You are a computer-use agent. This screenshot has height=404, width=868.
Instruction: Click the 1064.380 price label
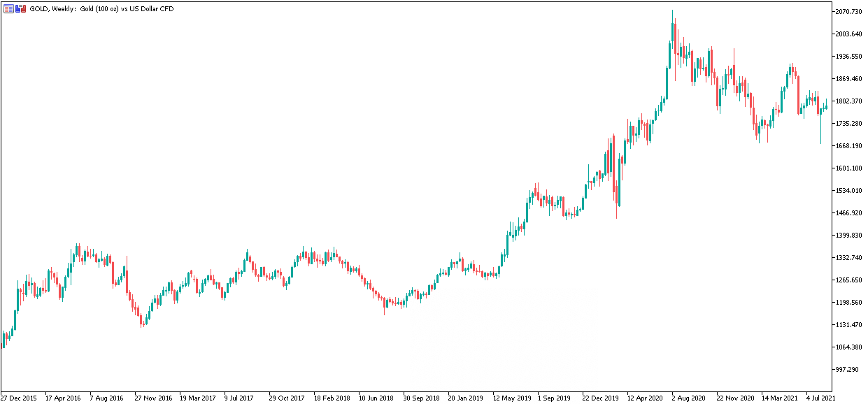(849, 347)
